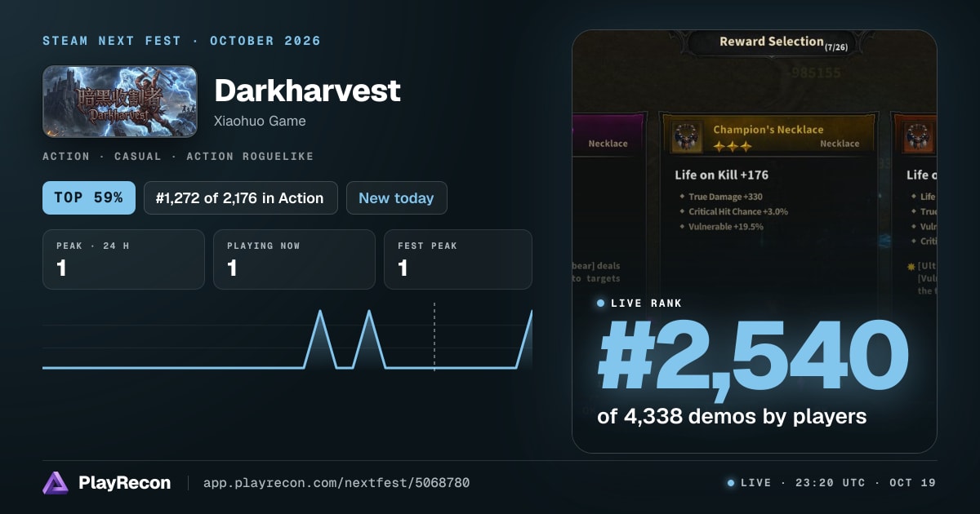
Task: Click the partially visible right necklace item icon
Action: click(920, 137)
